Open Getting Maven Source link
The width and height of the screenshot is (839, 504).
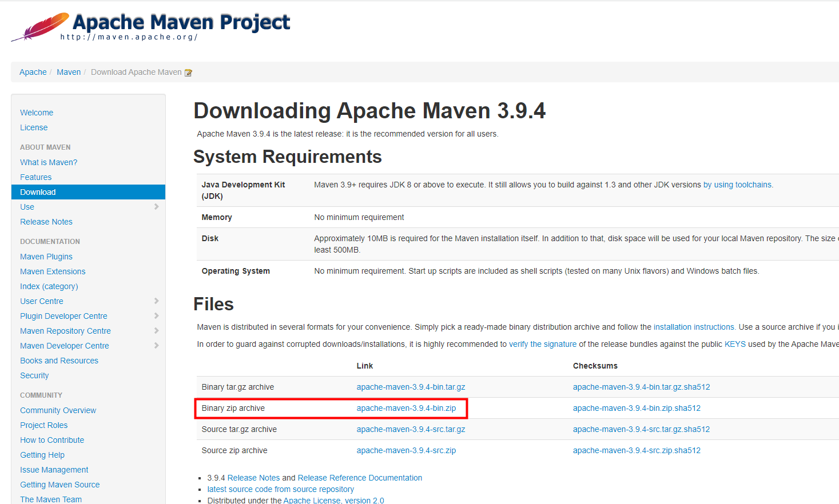(x=59, y=485)
